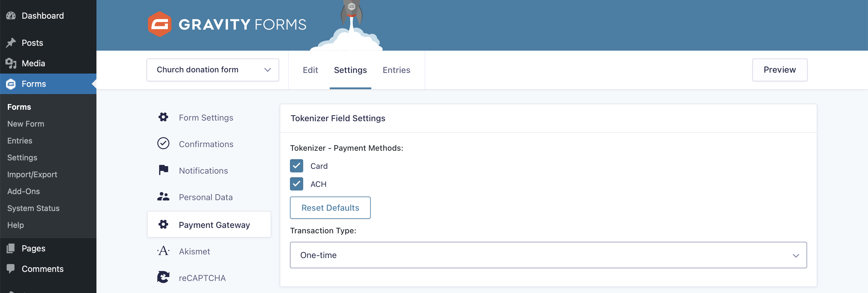Click the reCAPTCHA icon
The height and width of the screenshot is (293, 868).
163,278
